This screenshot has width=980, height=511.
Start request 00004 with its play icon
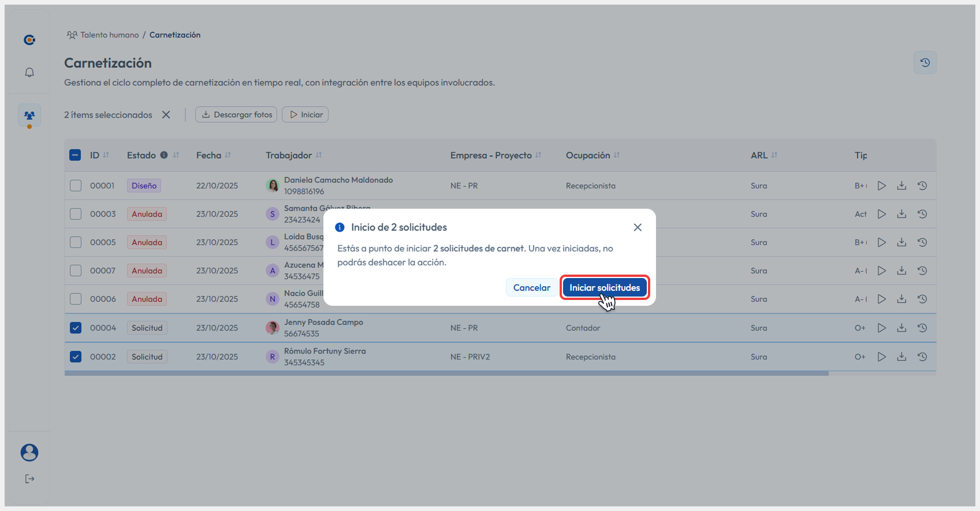882,328
